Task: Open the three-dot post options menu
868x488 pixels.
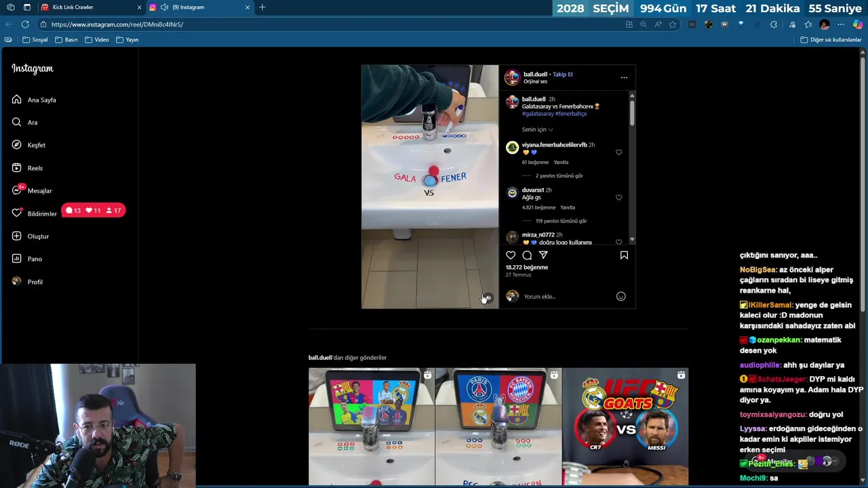Action: (x=624, y=77)
